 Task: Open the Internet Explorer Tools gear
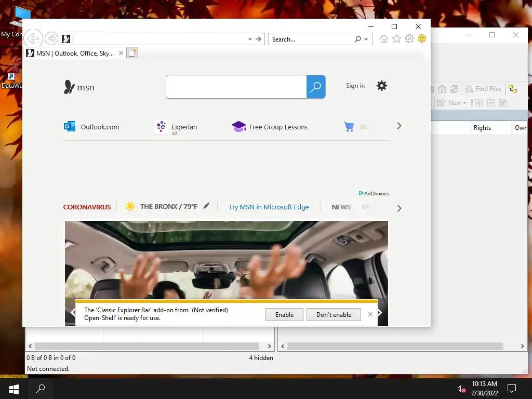(409, 38)
